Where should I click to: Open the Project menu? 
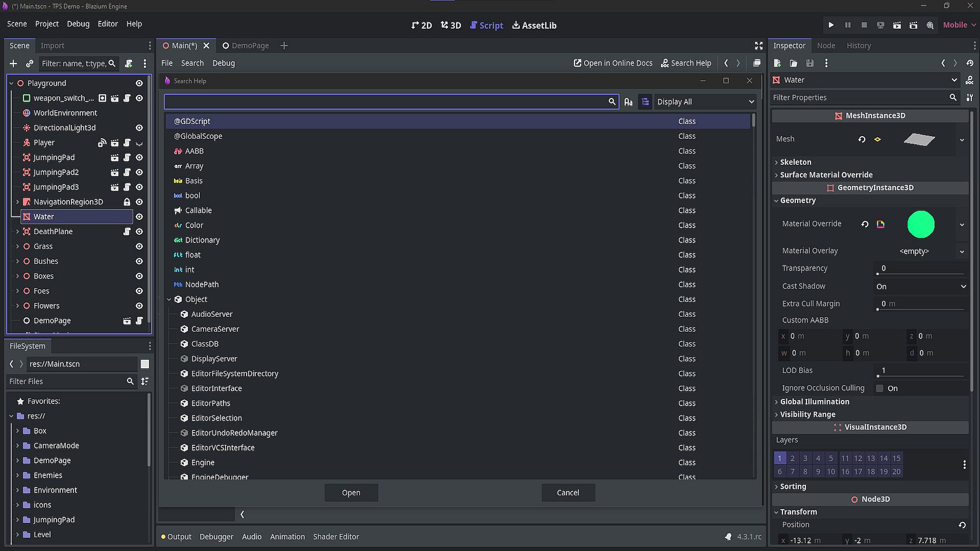46,24
